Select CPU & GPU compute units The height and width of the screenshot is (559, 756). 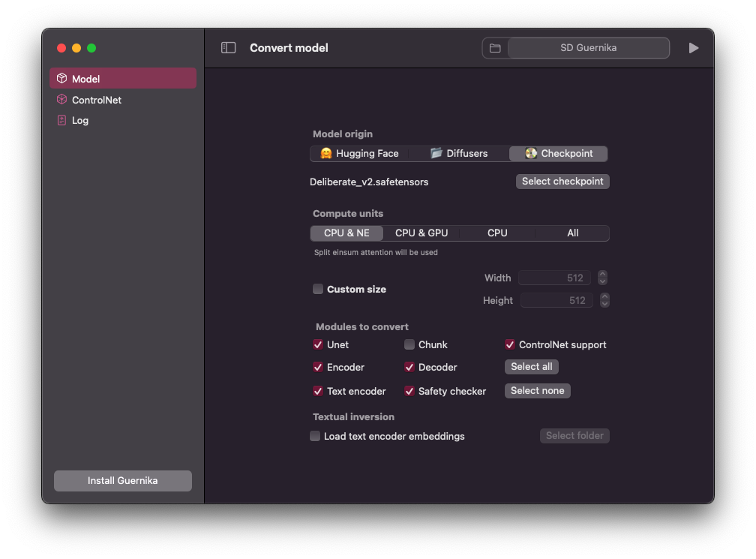click(x=421, y=233)
